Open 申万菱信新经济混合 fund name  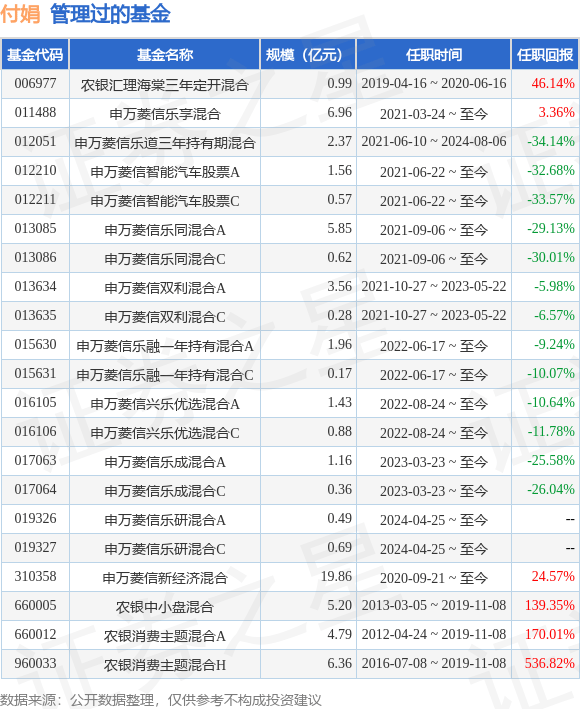pyautogui.click(x=165, y=577)
